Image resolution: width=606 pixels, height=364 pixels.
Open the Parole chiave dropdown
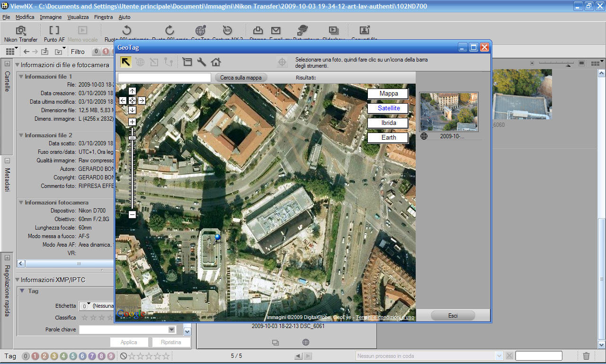[x=171, y=329]
